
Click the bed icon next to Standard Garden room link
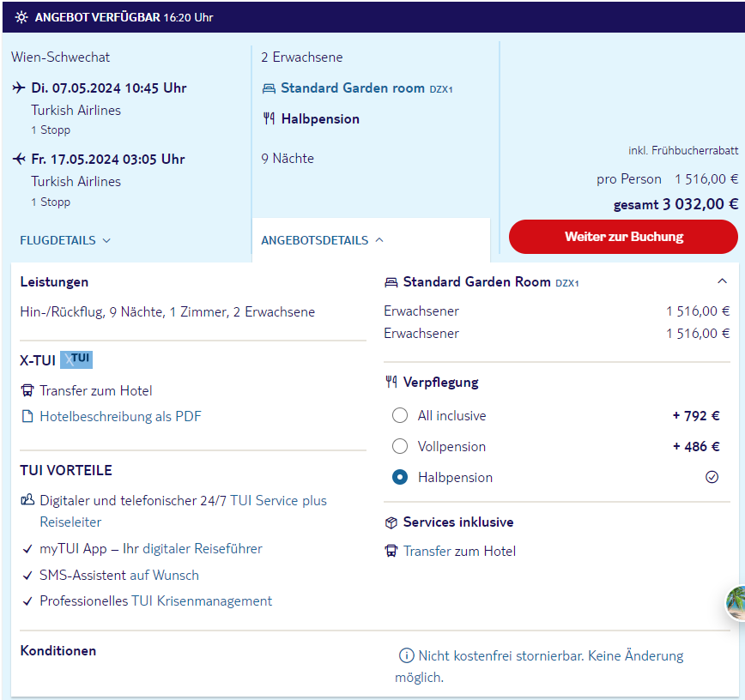[x=269, y=88]
